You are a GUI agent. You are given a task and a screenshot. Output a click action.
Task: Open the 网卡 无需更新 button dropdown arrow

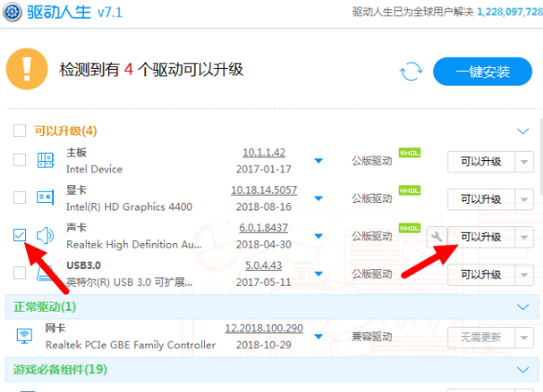[524, 338]
